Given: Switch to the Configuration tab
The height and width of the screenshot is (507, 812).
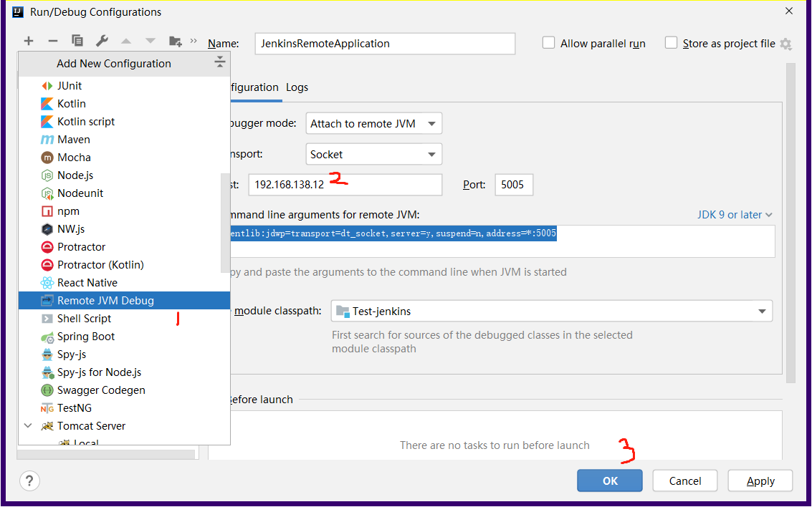Looking at the screenshot, I should (x=255, y=87).
